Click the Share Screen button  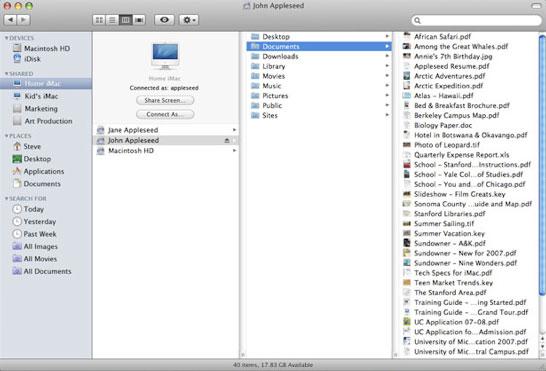coord(165,100)
